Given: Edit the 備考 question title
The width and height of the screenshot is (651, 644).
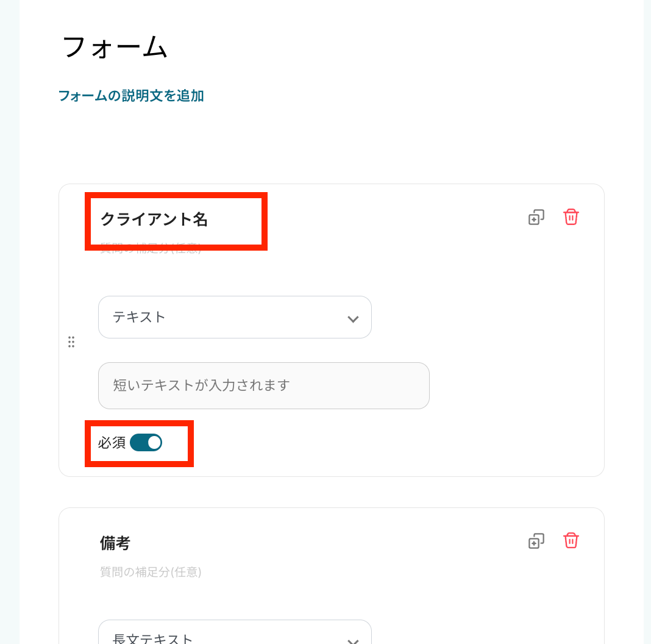Looking at the screenshot, I should pyautogui.click(x=115, y=543).
